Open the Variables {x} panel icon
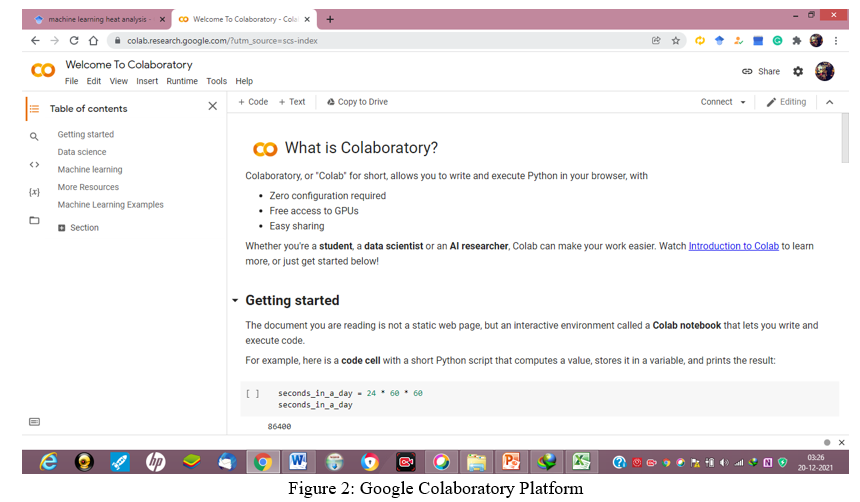 [34, 192]
